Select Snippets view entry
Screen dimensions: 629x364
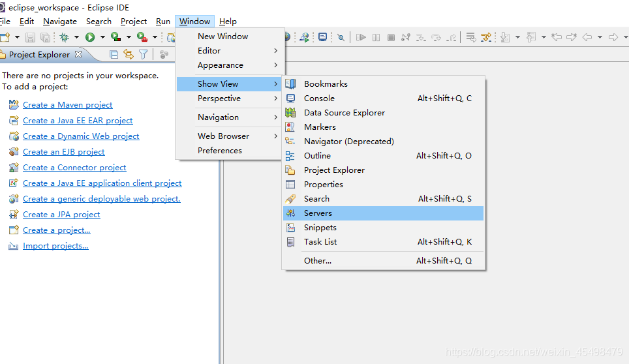pyautogui.click(x=383, y=227)
